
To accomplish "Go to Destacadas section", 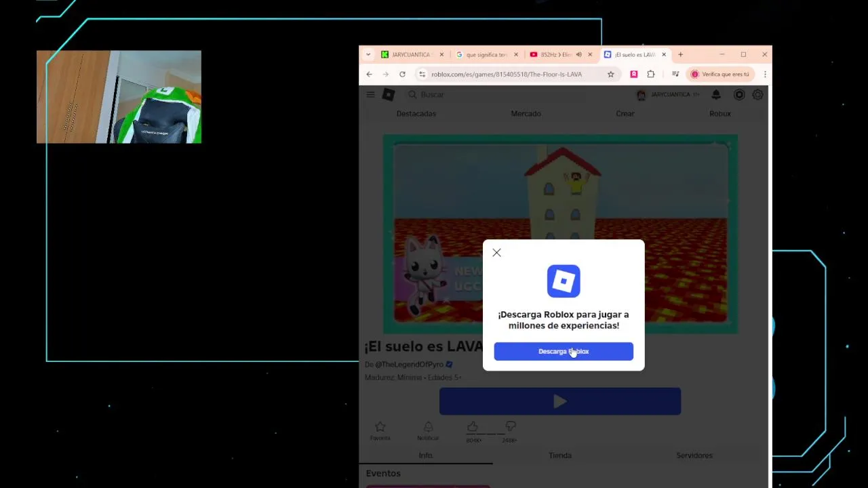I will pyautogui.click(x=416, y=114).
